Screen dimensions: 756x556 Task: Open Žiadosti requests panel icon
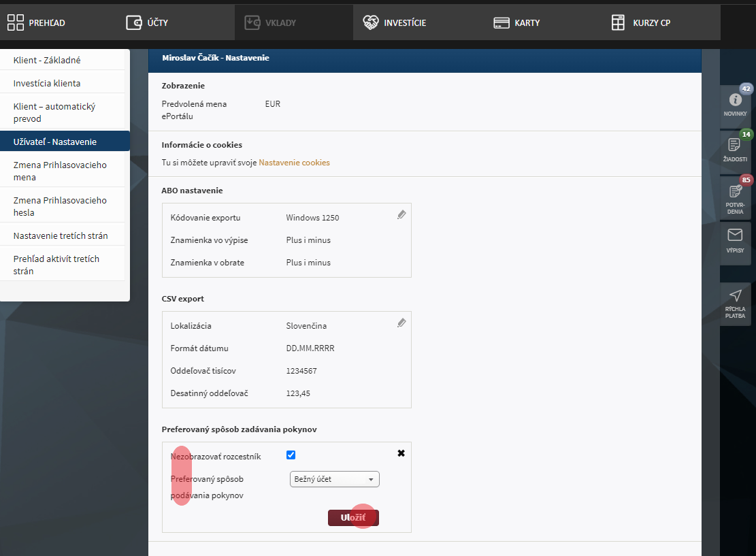[x=734, y=145]
